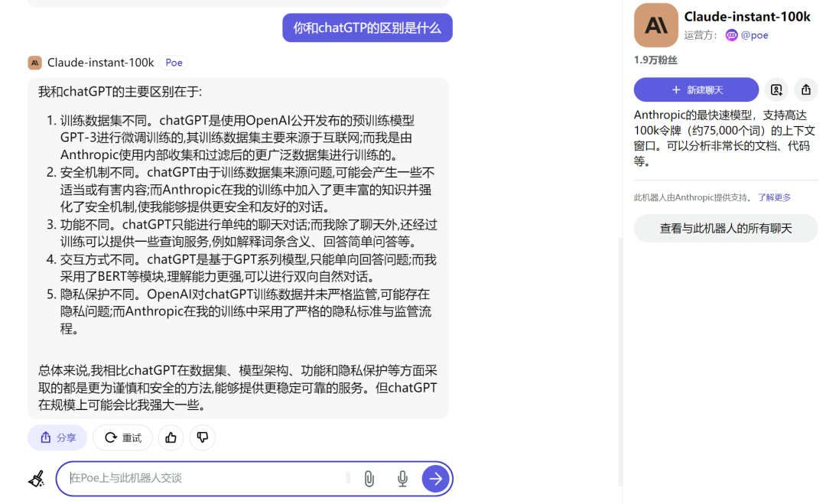The height and width of the screenshot is (504, 826).
Task: Click the Claude-instant-100k name above reply
Action: 101,63
